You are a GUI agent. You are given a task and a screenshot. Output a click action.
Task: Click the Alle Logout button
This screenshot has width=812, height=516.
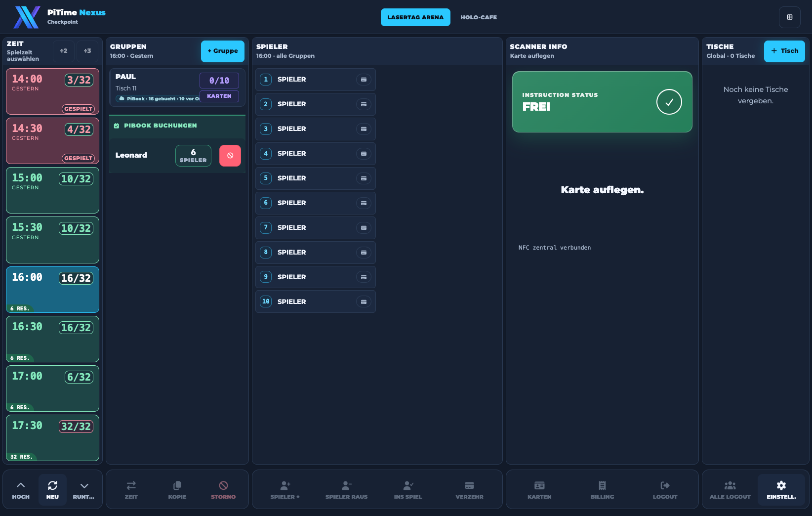730,489
